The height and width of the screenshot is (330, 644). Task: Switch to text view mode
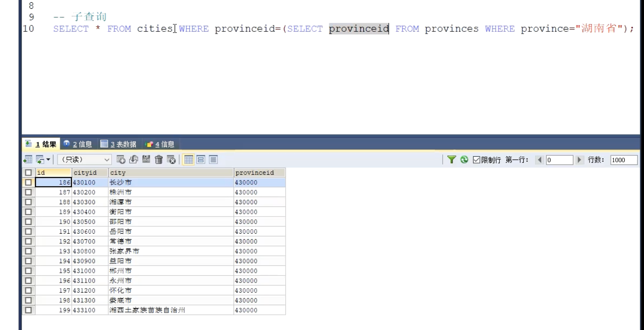click(213, 159)
